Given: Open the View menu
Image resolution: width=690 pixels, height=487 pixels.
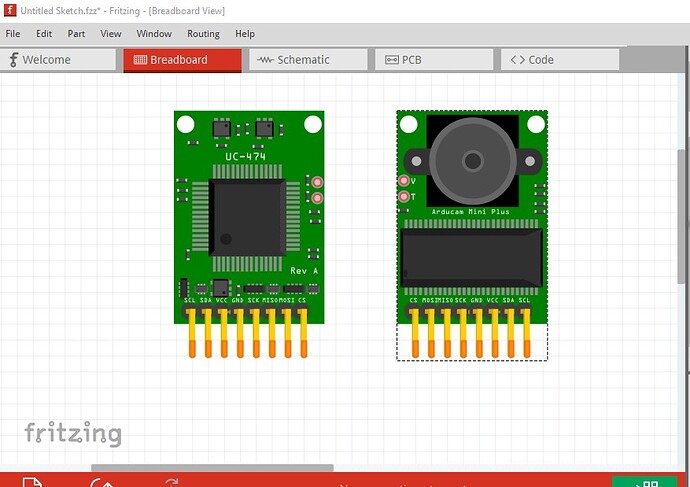Looking at the screenshot, I should coord(111,34).
